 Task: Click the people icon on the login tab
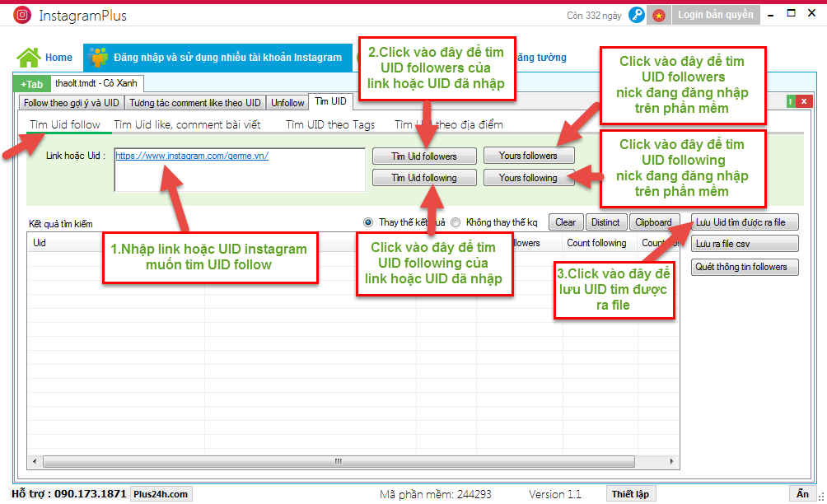[x=98, y=58]
